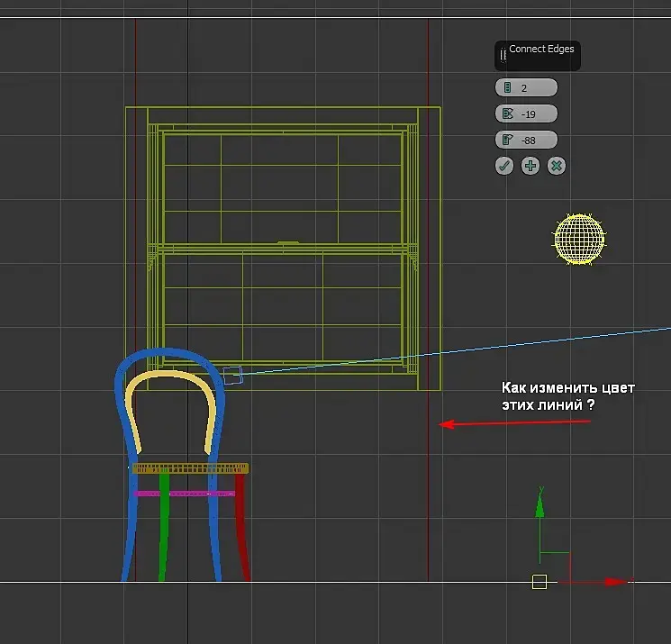Click the small blue camera target box
This screenshot has width=671, height=644.
click(x=232, y=376)
